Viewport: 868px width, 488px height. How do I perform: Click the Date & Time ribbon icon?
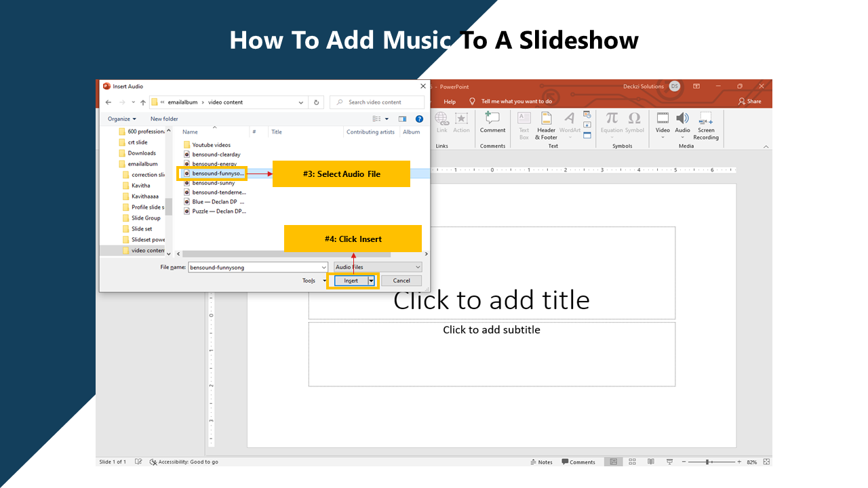[x=587, y=115]
